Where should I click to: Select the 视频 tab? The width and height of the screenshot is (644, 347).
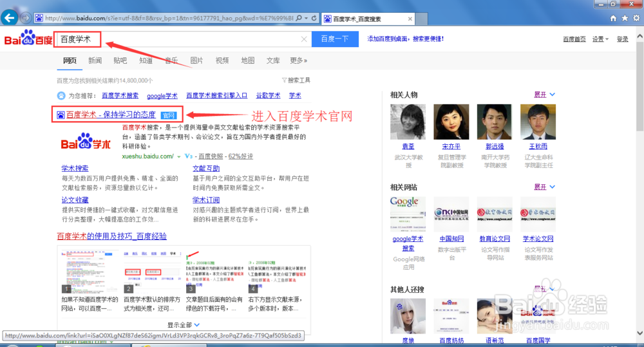click(222, 61)
